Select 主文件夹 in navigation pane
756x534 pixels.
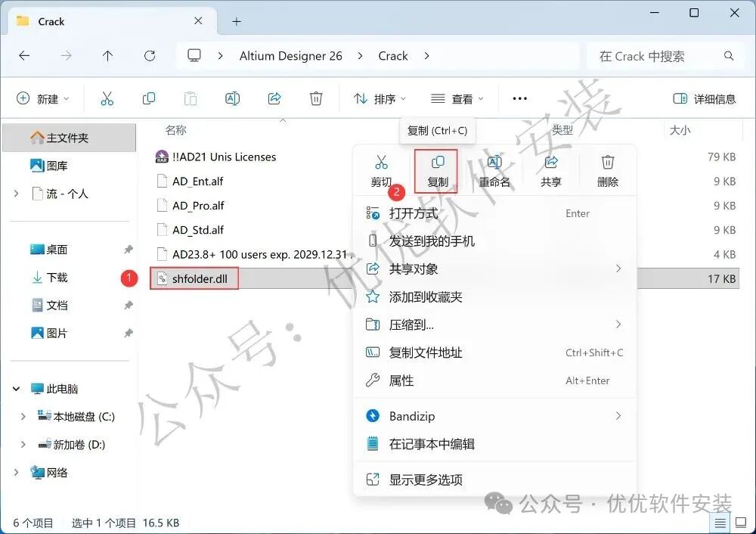click(69, 138)
